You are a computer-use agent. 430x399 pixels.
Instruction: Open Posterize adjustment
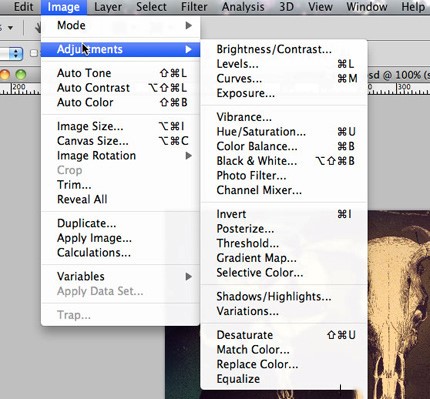coord(284,229)
